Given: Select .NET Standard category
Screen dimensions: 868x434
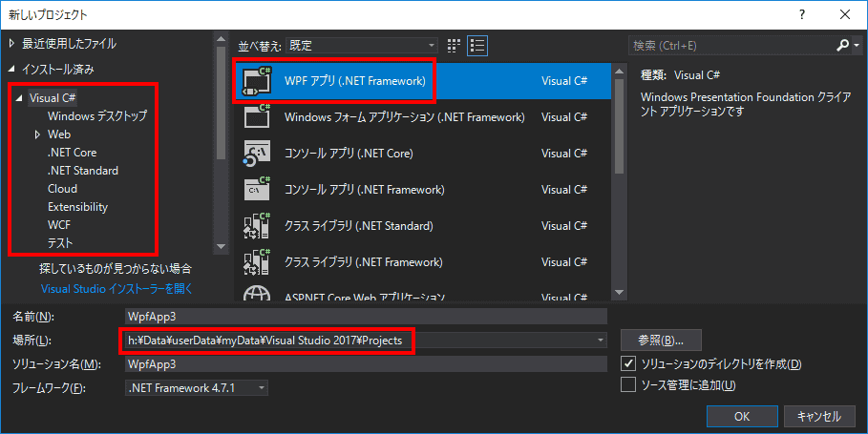Looking at the screenshot, I should [83, 171].
